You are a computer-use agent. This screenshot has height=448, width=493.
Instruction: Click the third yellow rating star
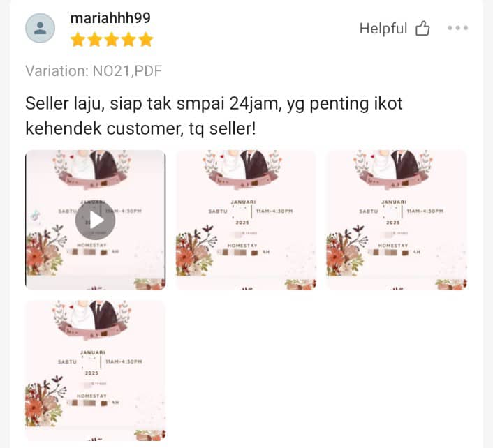(112, 40)
